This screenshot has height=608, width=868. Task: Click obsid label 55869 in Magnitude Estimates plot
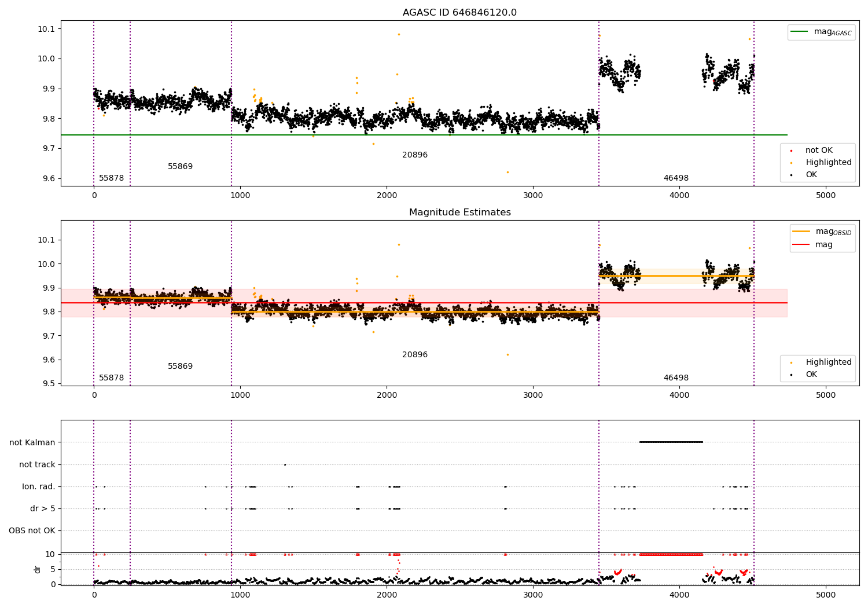tap(180, 367)
